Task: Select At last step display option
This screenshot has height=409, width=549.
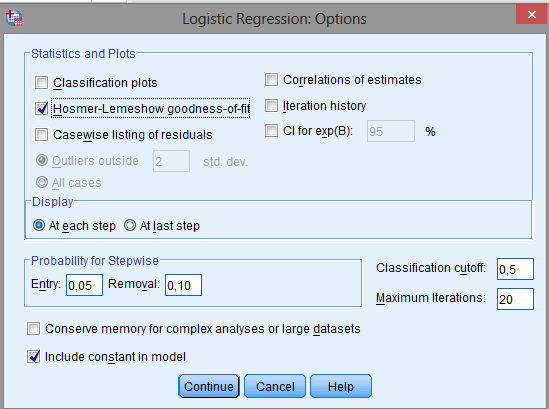Action: tap(130, 225)
